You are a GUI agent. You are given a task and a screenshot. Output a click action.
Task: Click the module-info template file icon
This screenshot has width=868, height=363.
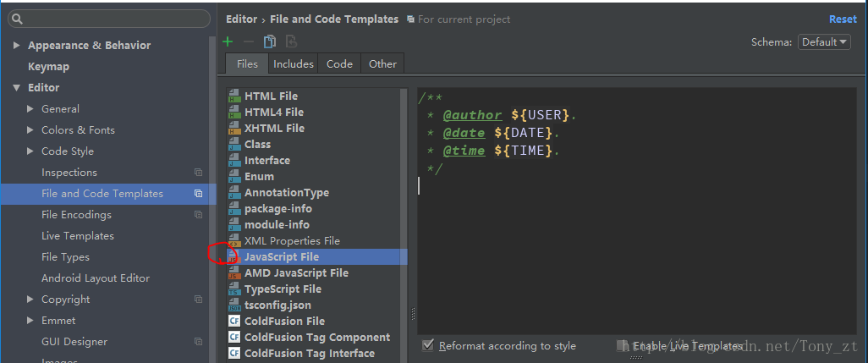234,225
